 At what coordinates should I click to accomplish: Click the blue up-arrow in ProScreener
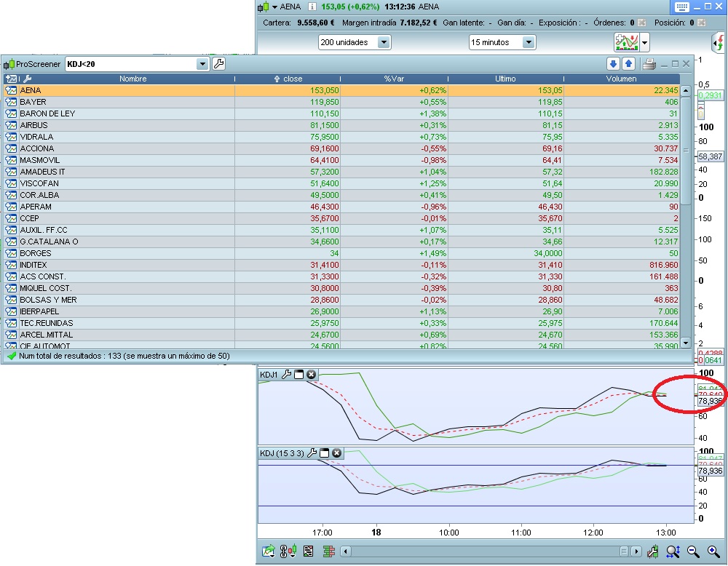628,64
